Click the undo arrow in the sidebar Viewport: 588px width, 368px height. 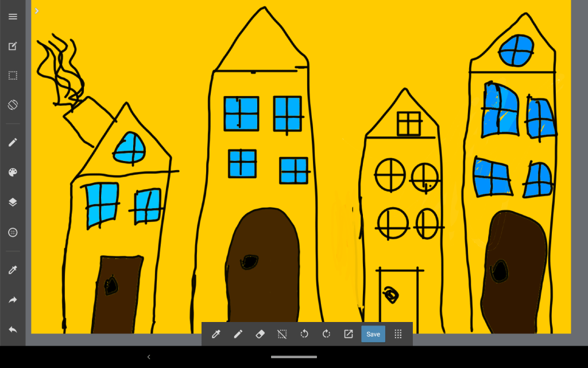tap(13, 329)
